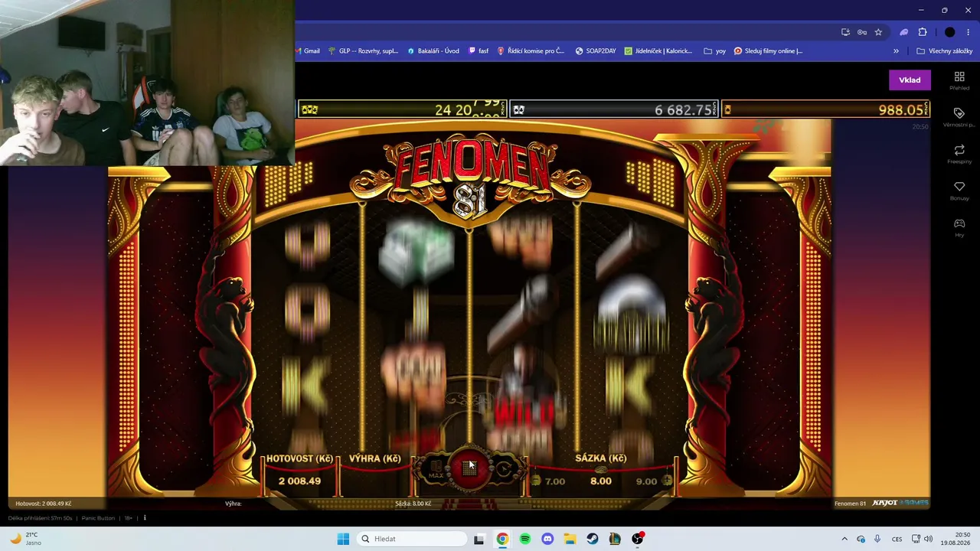Screen dimensions: 980x551
Task: Open the Bakaláři - Úvod bookmark
Action: (433, 51)
